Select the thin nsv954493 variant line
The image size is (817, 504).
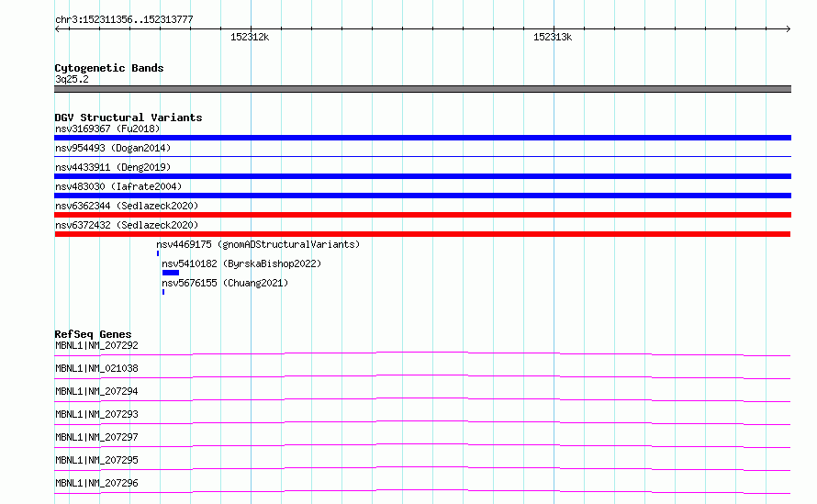(422, 156)
